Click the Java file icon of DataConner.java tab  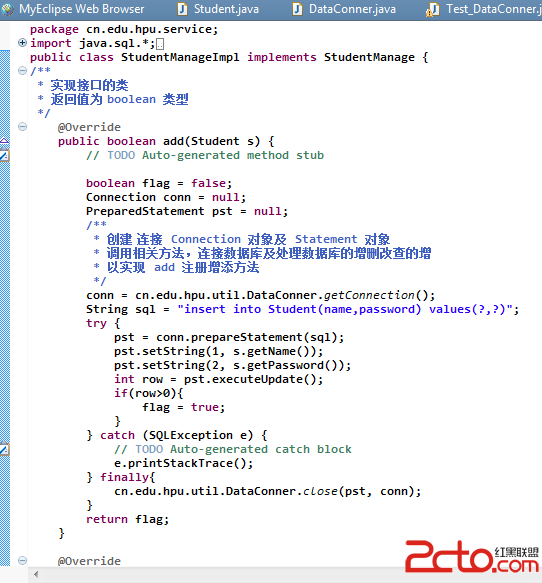coord(297,9)
